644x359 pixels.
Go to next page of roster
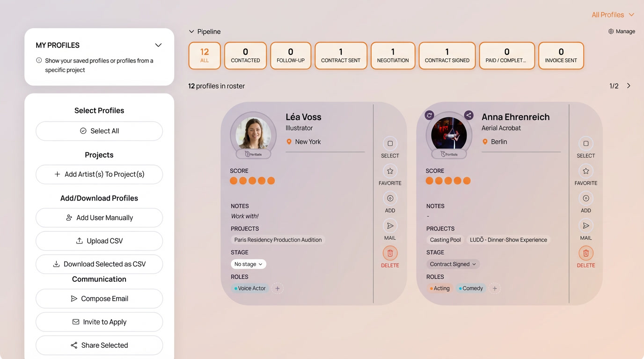tap(629, 86)
